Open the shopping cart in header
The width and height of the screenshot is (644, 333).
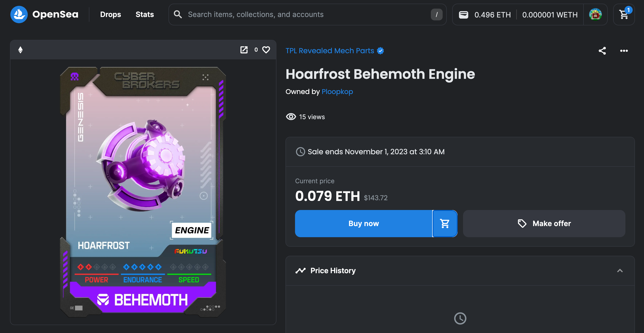point(624,14)
